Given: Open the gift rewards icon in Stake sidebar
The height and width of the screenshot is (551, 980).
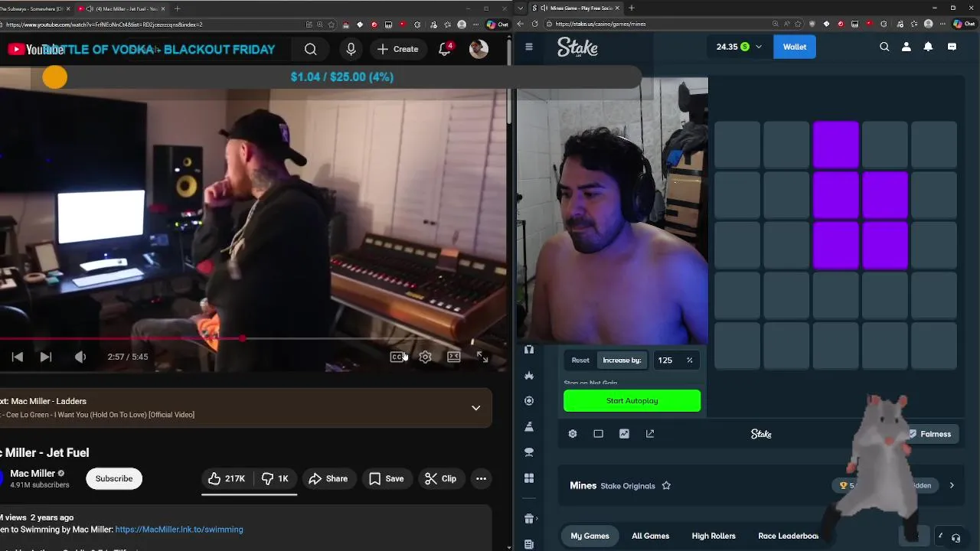Looking at the screenshot, I should click(x=528, y=519).
